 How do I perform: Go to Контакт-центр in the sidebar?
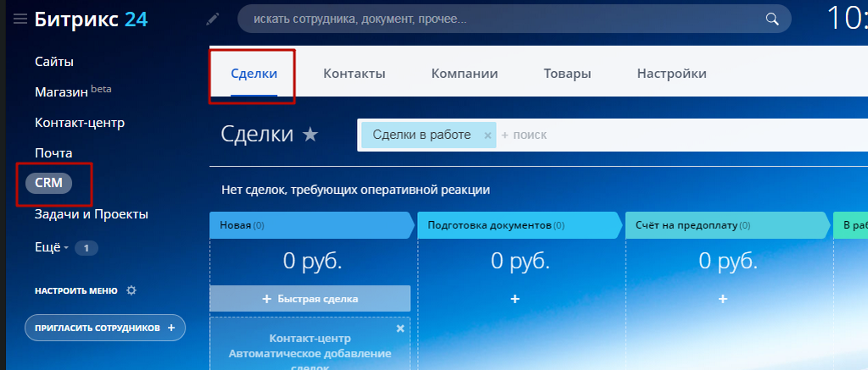click(80, 122)
